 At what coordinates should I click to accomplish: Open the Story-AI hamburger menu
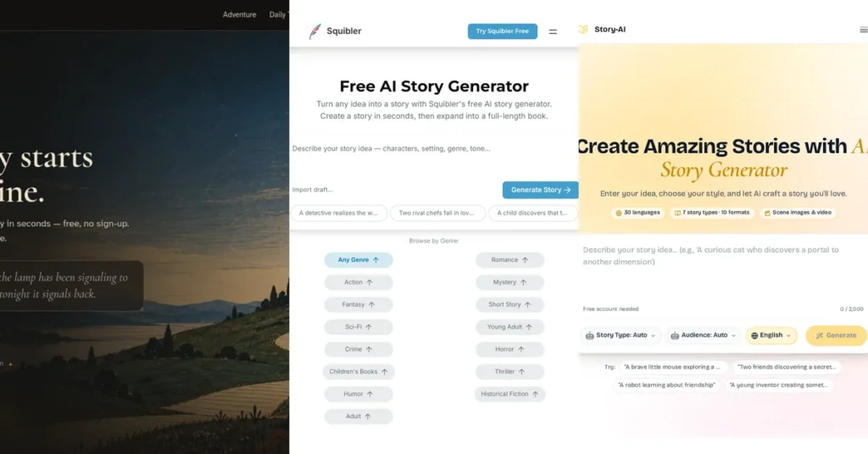[x=863, y=30]
